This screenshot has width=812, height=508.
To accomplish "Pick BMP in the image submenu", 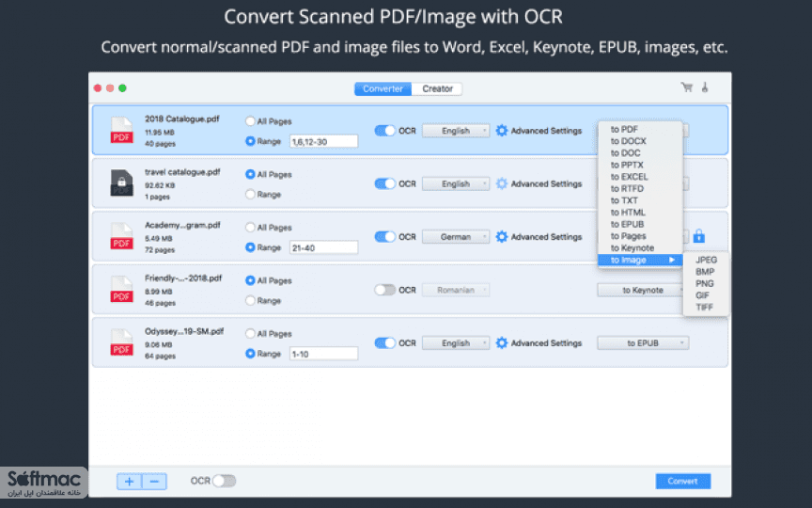I will click(706, 272).
